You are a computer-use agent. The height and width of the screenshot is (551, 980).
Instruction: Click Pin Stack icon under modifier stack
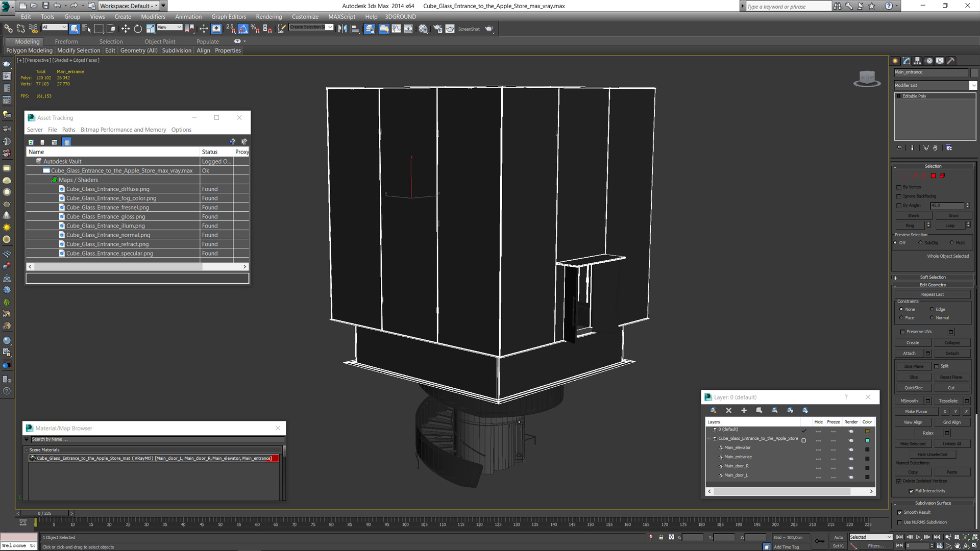899,148
